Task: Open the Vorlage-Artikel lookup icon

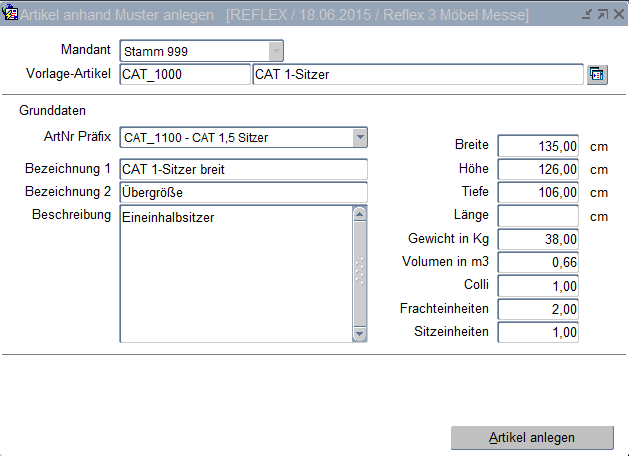Action: 597,75
